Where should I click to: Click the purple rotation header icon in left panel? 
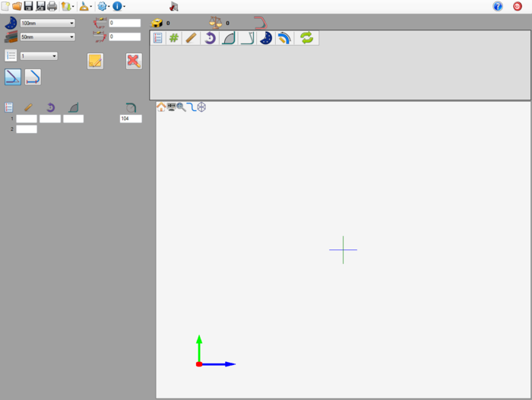pos(50,107)
